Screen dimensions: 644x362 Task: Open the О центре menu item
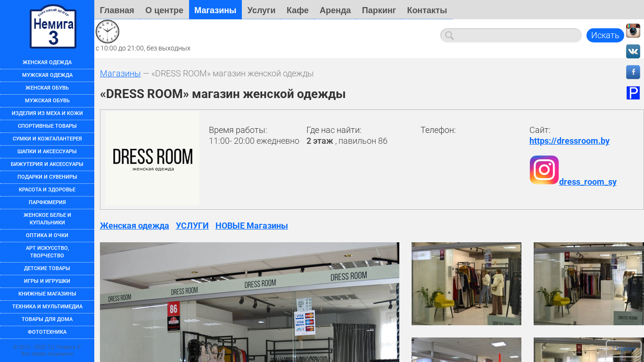click(x=164, y=10)
